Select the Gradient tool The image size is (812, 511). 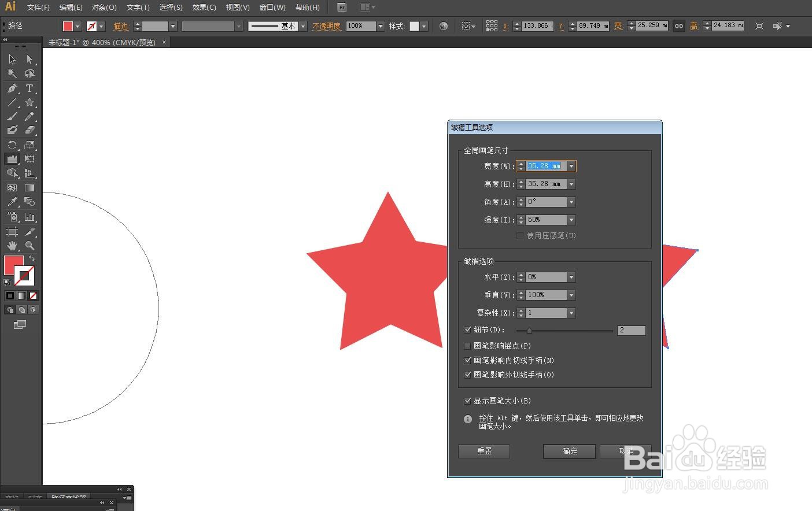click(x=29, y=188)
